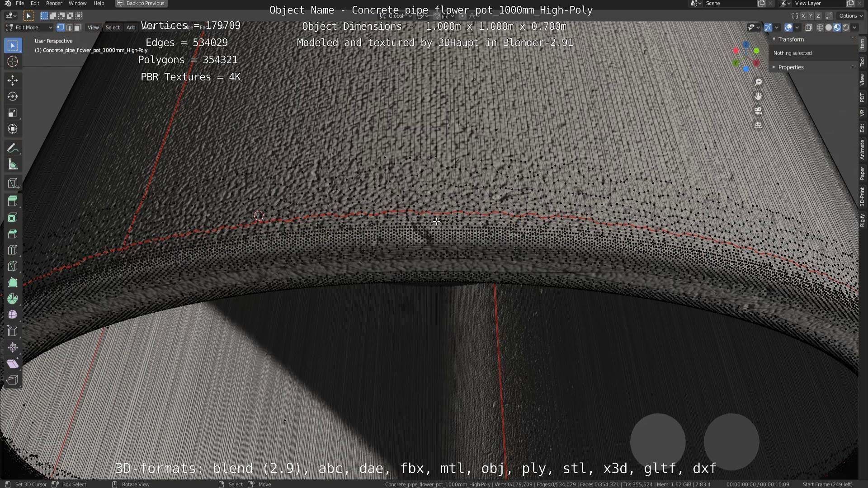Open the Edit Mode dropdown
This screenshot has height=488, width=868.
[29, 28]
